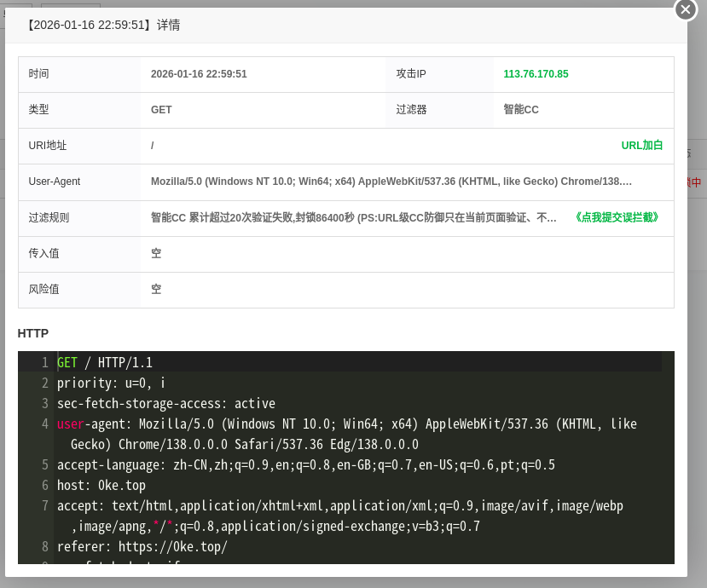Close the attack detail dialog

685,10
